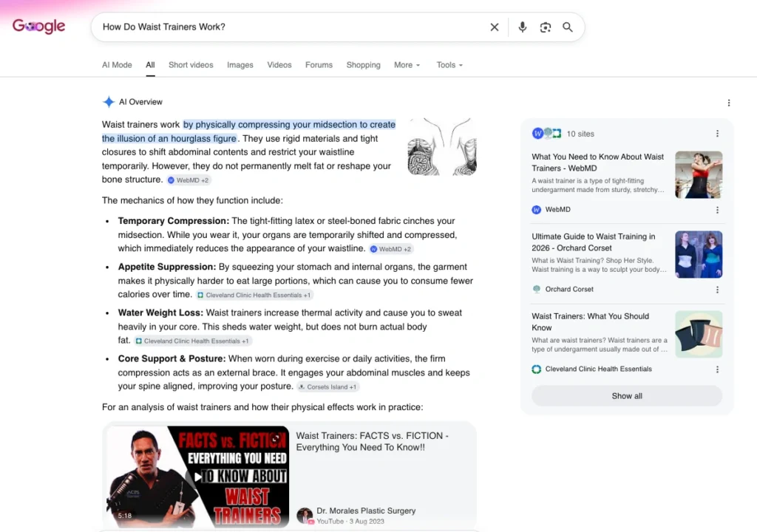
Task: Click the 5:18 video duration badge
Action: click(124, 516)
